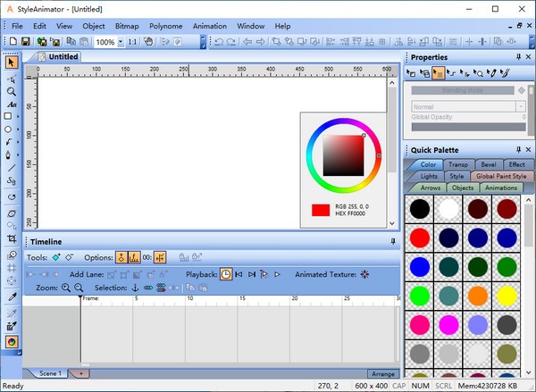Open the File menu
536x392 pixels.
pos(17,26)
